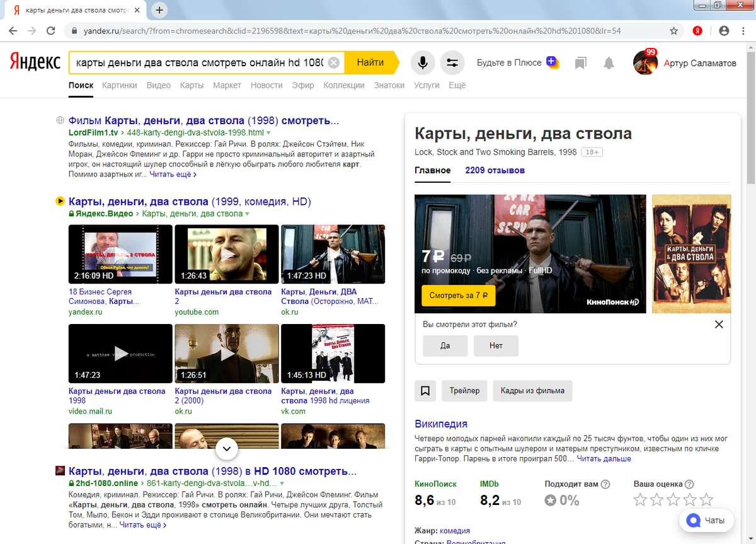Open search settings sliders icon
This screenshot has width=756, height=544.
click(x=452, y=62)
